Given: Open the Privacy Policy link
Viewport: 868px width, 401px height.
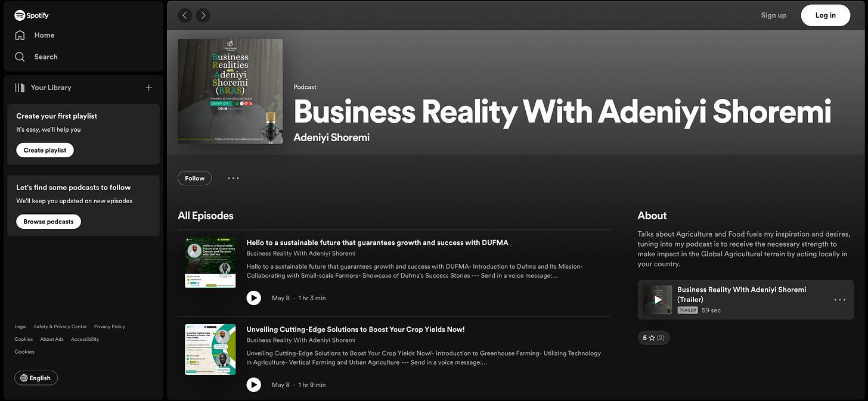Looking at the screenshot, I should tap(110, 327).
